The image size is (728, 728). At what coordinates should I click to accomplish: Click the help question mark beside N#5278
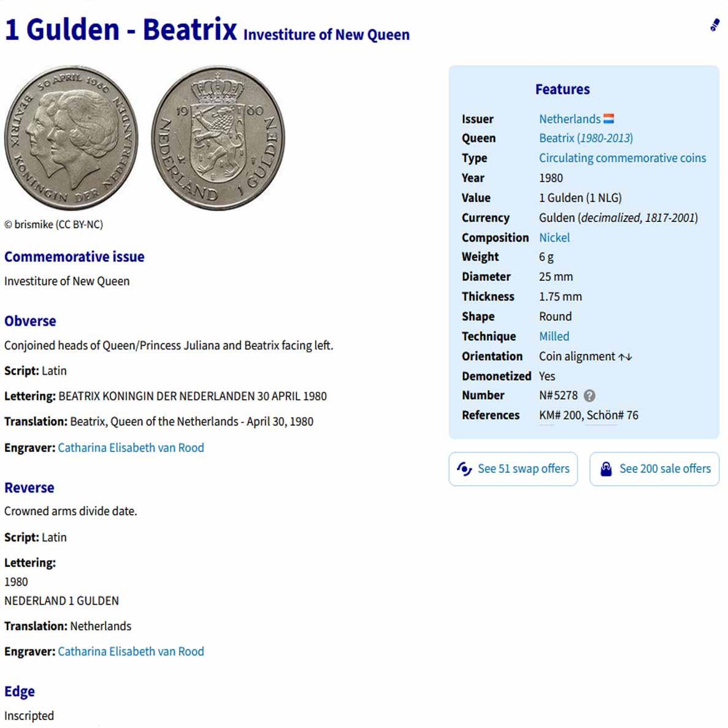point(589,396)
